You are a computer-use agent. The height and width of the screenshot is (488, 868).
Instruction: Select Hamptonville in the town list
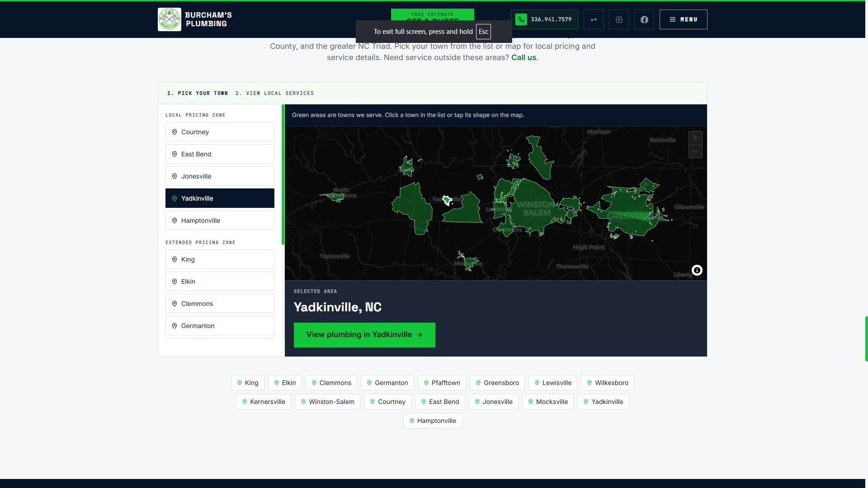point(220,221)
